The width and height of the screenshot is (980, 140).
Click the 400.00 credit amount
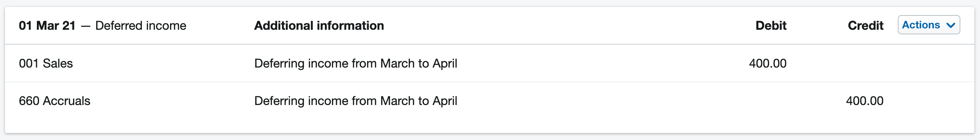coord(864,100)
